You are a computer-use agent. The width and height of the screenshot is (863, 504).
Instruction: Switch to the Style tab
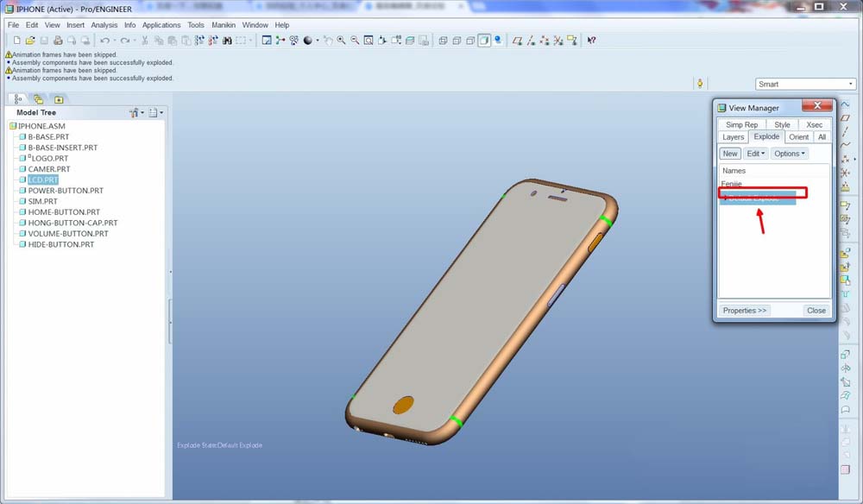point(782,125)
